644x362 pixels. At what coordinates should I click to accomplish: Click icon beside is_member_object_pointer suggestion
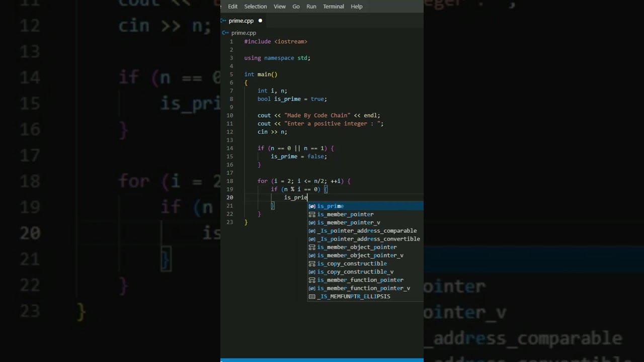coord(312,247)
